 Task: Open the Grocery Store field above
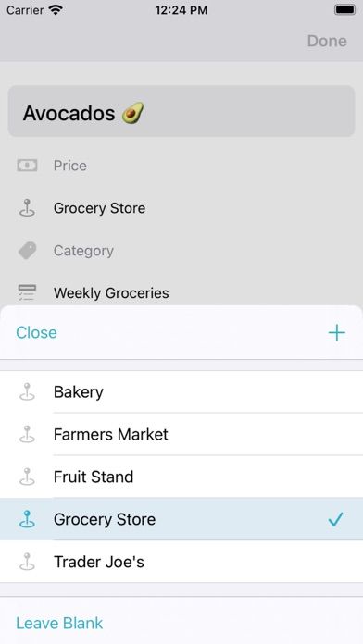181,208
